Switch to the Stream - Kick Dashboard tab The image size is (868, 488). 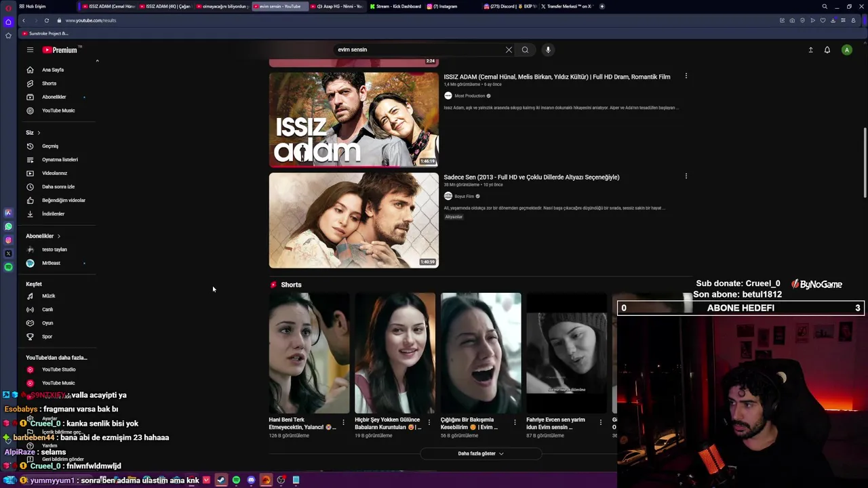pyautogui.click(x=395, y=6)
